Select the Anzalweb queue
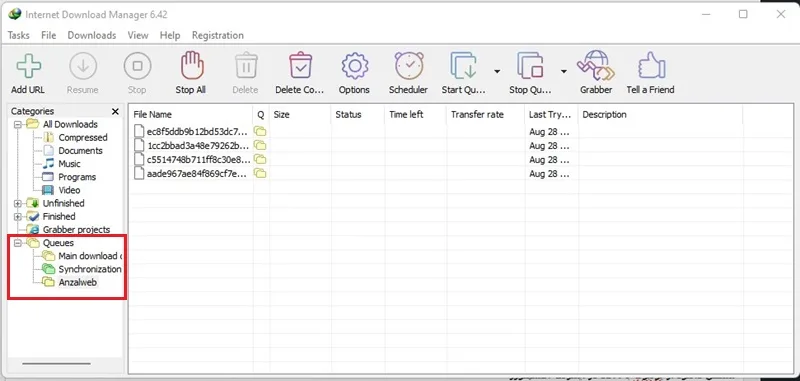This screenshot has height=381, width=800. tap(78, 282)
